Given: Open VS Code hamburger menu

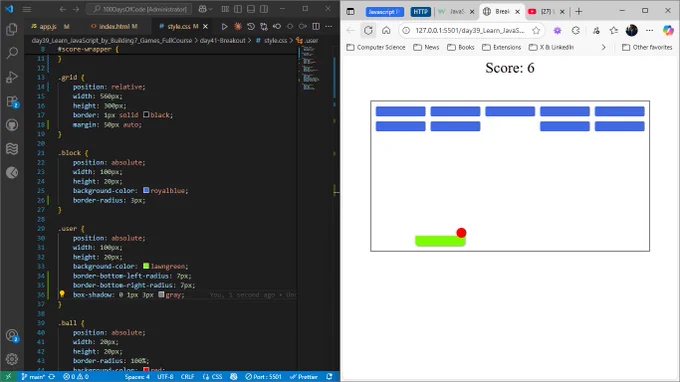Looking at the screenshot, I should click(x=27, y=9).
